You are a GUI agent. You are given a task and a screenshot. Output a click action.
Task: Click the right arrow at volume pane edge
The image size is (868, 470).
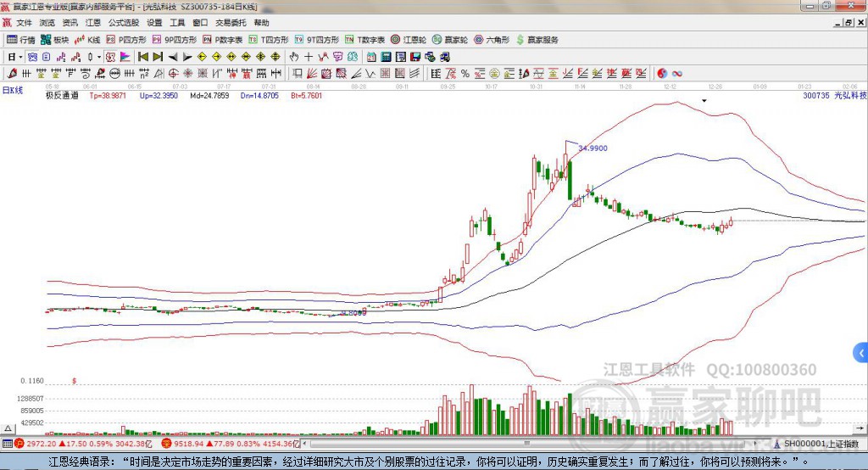[x=860, y=428]
